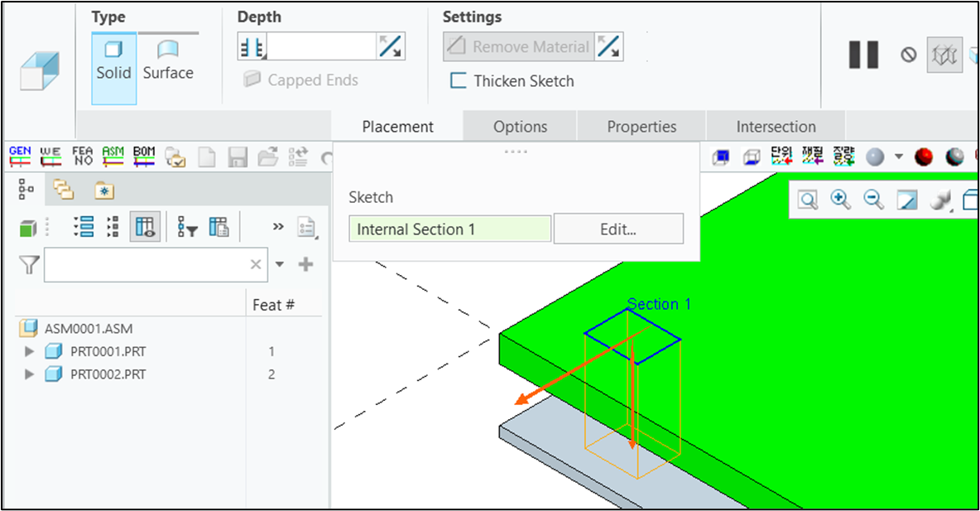This screenshot has height=511, width=980.
Task: Select the Surface extrude type
Action: click(x=168, y=62)
